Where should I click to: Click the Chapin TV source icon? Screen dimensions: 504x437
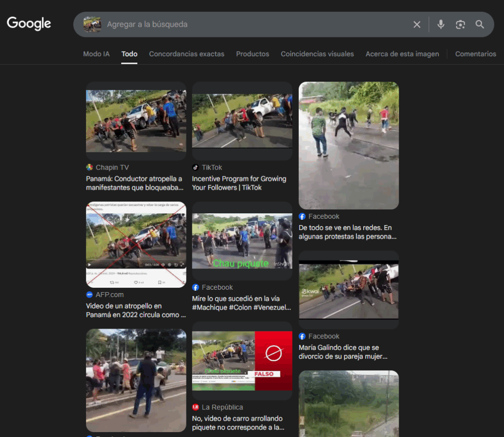(x=90, y=168)
